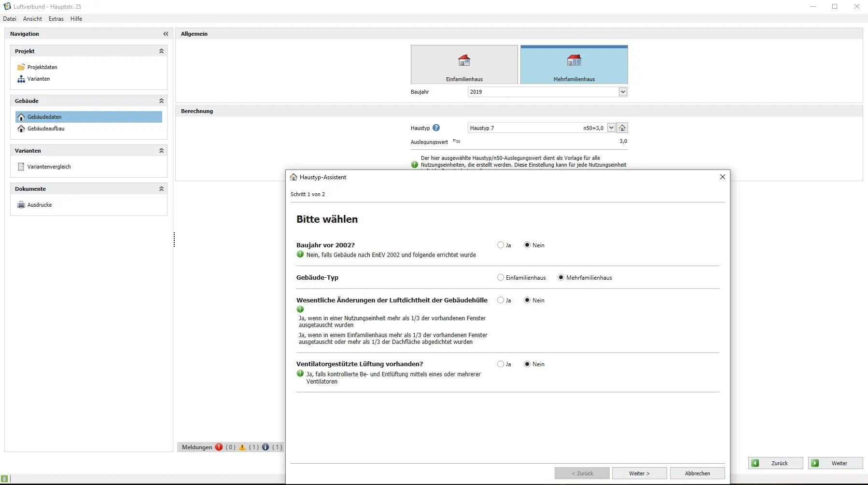
Task: Click the blue info icon in Meldungen
Action: pos(266,447)
